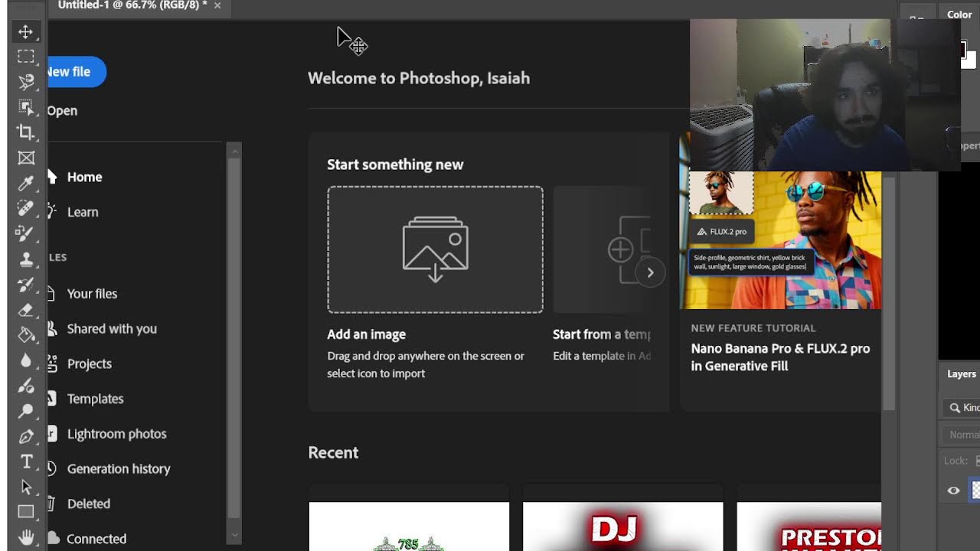Open the Normal blend mode dropdown
This screenshot has height=551, width=980.
coord(963,435)
